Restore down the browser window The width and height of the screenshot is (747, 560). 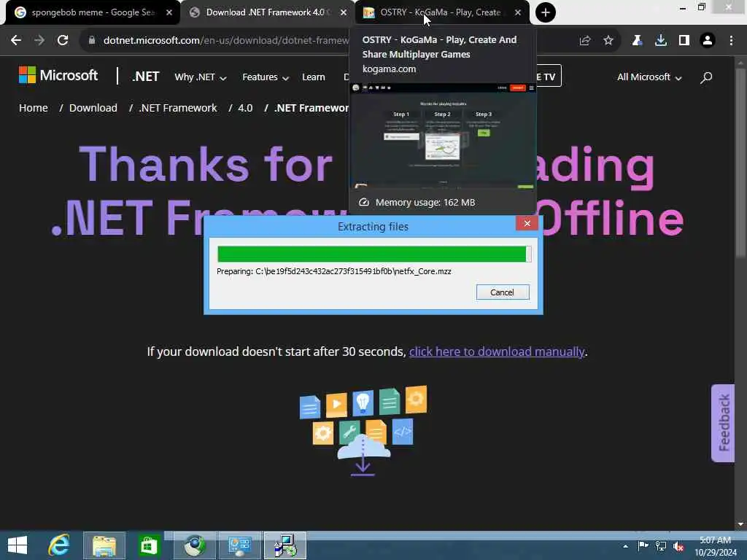click(x=701, y=7)
